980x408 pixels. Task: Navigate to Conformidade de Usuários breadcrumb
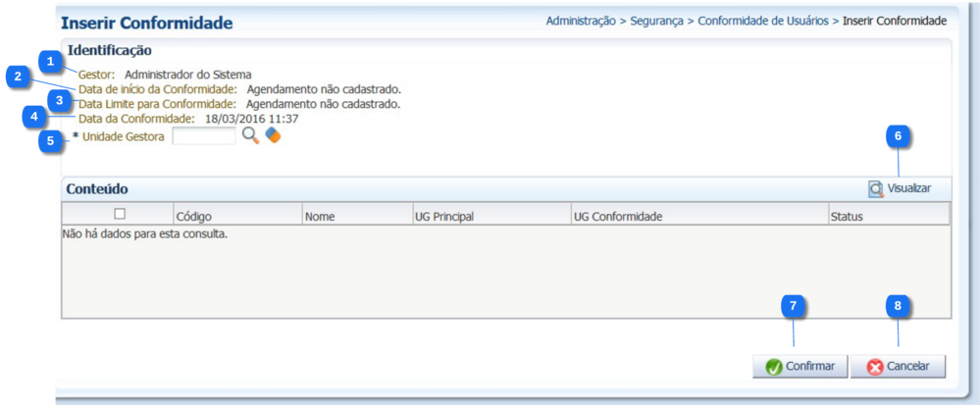pyautogui.click(x=762, y=21)
